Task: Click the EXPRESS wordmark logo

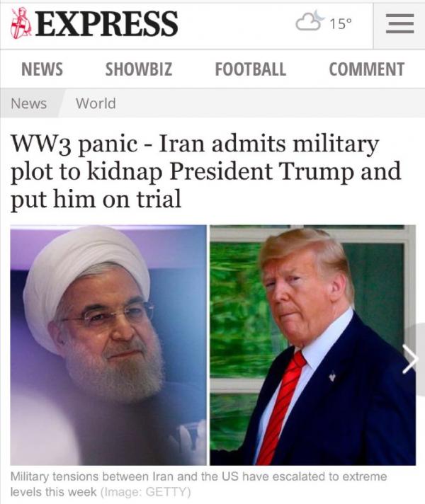Action: pyautogui.click(x=106, y=23)
